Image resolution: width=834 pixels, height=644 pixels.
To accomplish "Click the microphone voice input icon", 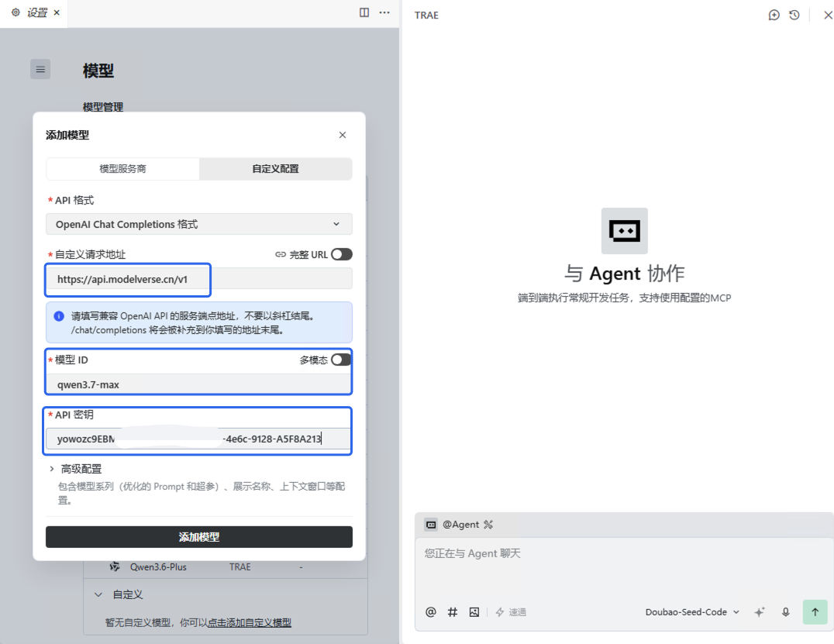I will point(786,612).
